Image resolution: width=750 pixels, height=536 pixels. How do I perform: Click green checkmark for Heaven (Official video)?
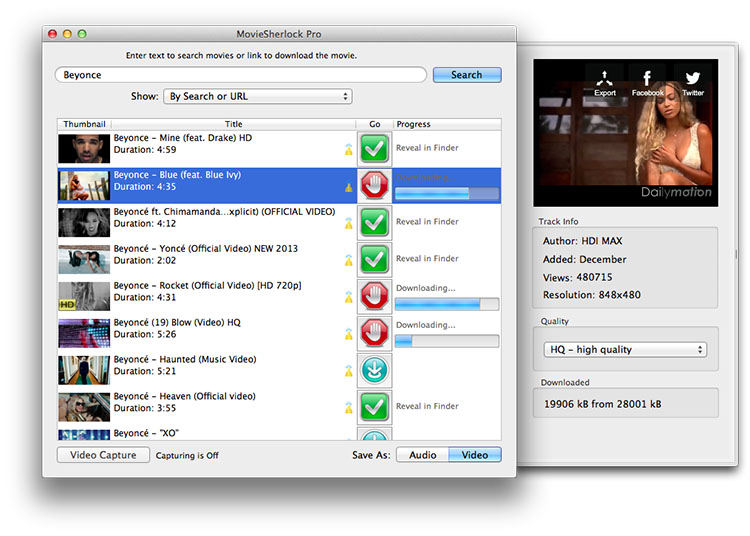(x=374, y=407)
